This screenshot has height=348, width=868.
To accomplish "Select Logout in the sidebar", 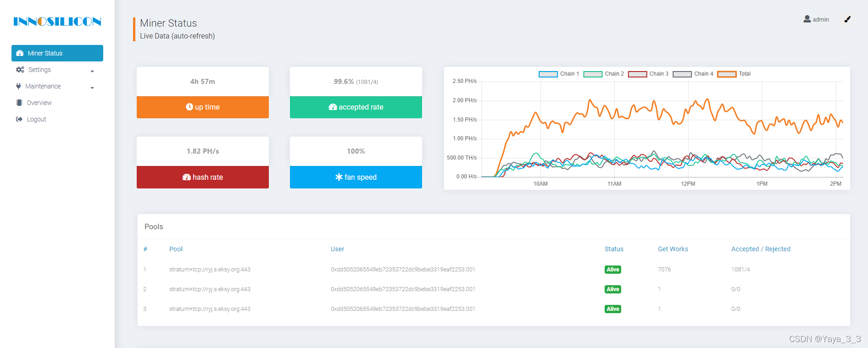I will pyautogui.click(x=57, y=119).
